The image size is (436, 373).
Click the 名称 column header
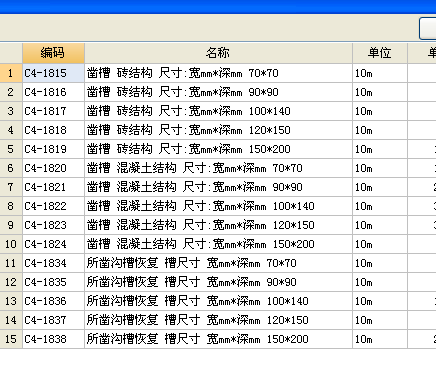pos(218,53)
